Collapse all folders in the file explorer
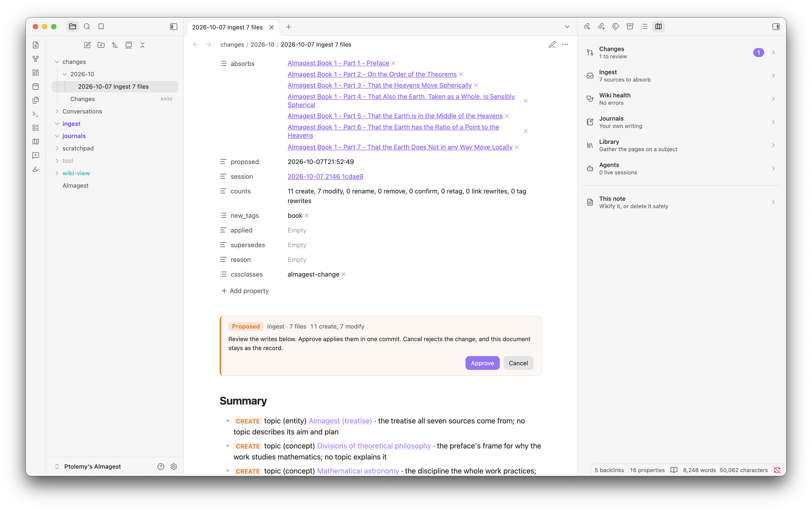Image resolution: width=812 pixels, height=510 pixels. pyautogui.click(x=142, y=45)
